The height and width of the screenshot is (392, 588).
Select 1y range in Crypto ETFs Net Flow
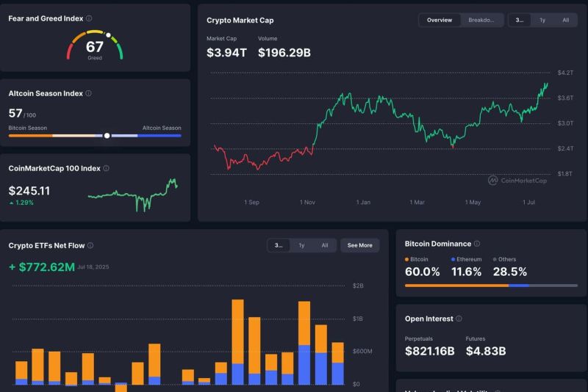pos(301,245)
